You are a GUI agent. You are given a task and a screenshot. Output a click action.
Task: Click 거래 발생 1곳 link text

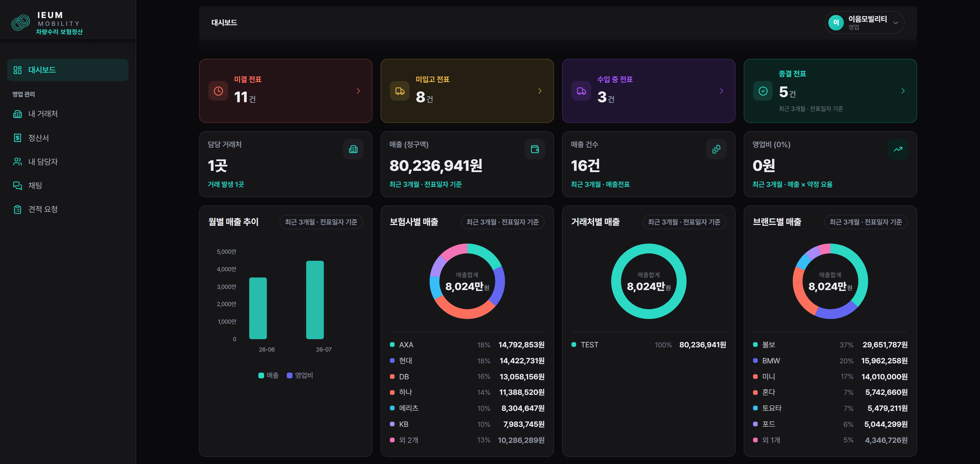point(226,184)
